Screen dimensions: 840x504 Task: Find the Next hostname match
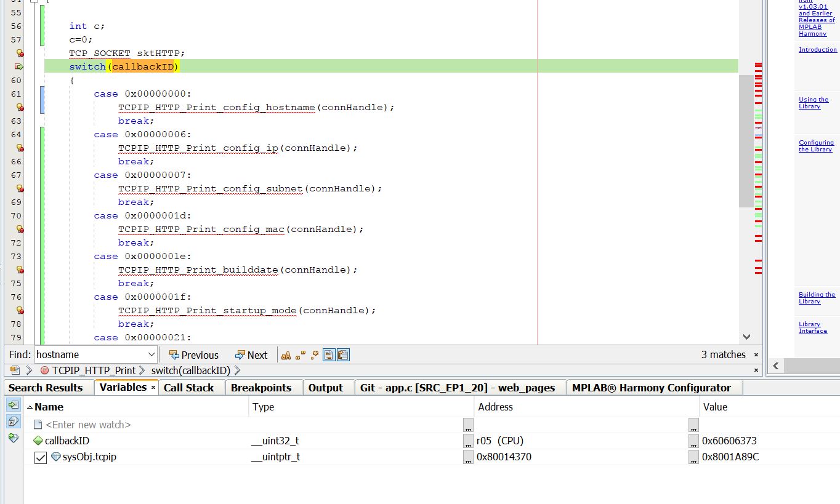point(251,355)
